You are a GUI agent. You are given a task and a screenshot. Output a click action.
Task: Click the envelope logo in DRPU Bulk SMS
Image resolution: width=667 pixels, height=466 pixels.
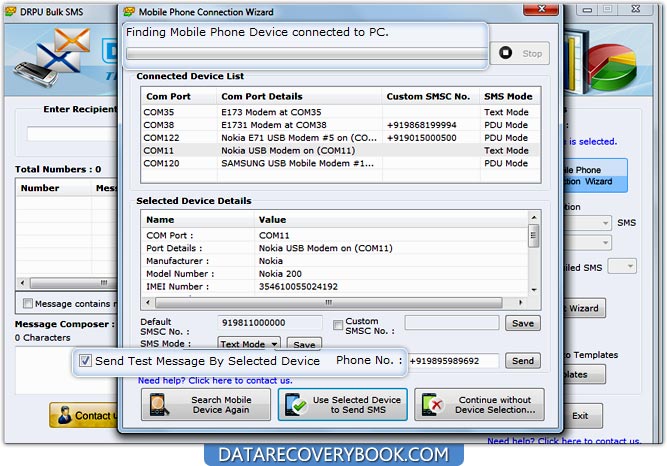tap(64, 51)
